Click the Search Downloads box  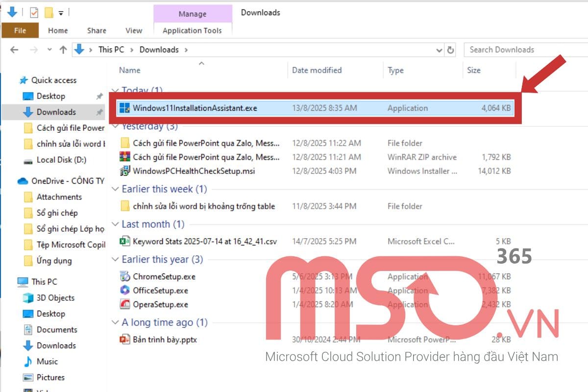[x=525, y=49]
